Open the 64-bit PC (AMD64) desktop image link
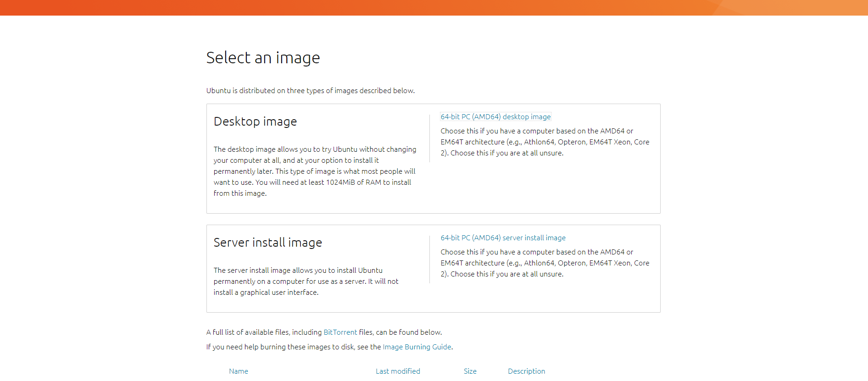Viewport: 868px width, 381px height. click(495, 117)
